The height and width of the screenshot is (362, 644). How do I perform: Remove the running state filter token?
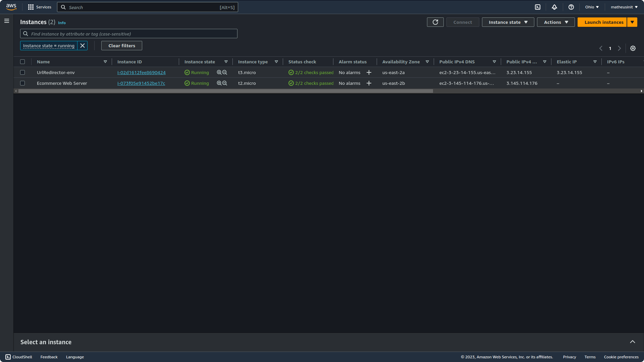click(83, 46)
